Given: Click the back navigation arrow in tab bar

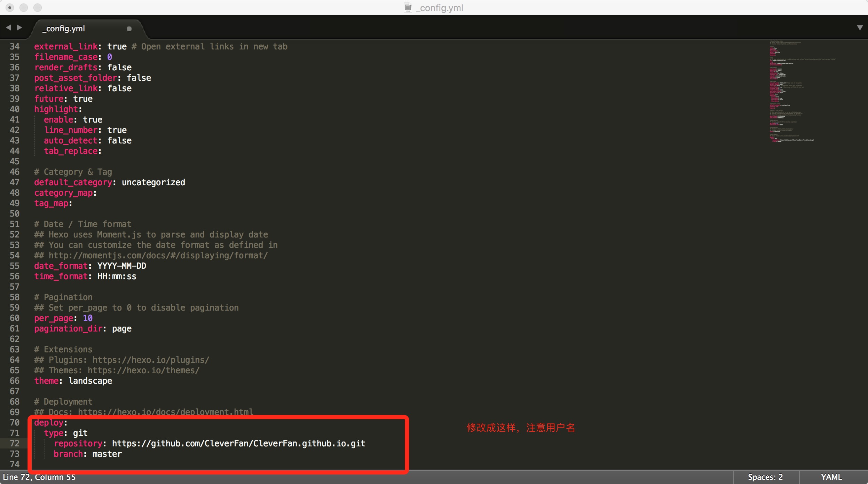Looking at the screenshot, I should tap(8, 28).
